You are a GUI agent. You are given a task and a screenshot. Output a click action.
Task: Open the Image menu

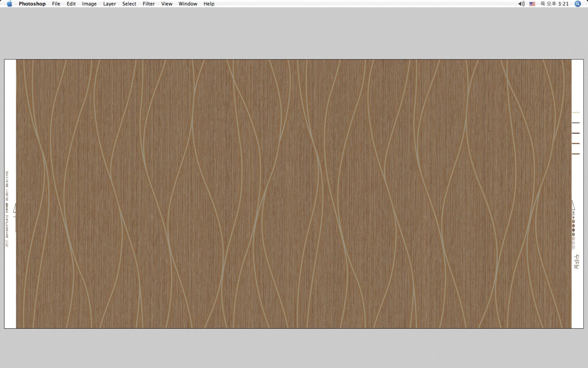(x=89, y=4)
